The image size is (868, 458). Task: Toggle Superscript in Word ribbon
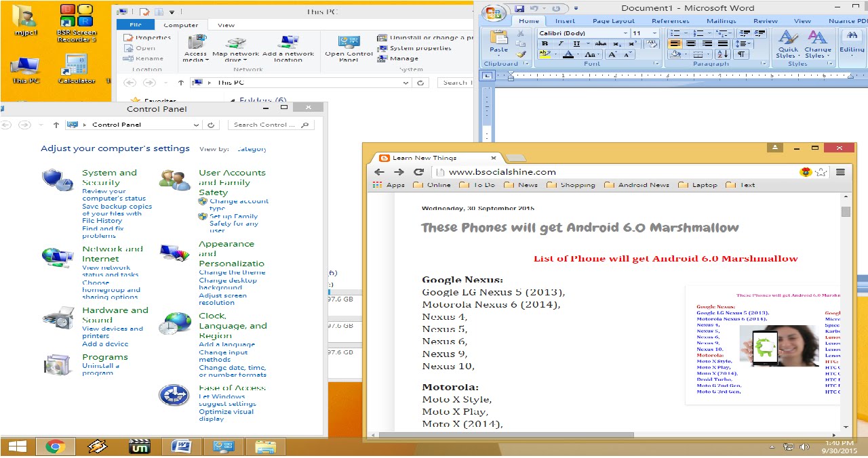click(x=633, y=43)
